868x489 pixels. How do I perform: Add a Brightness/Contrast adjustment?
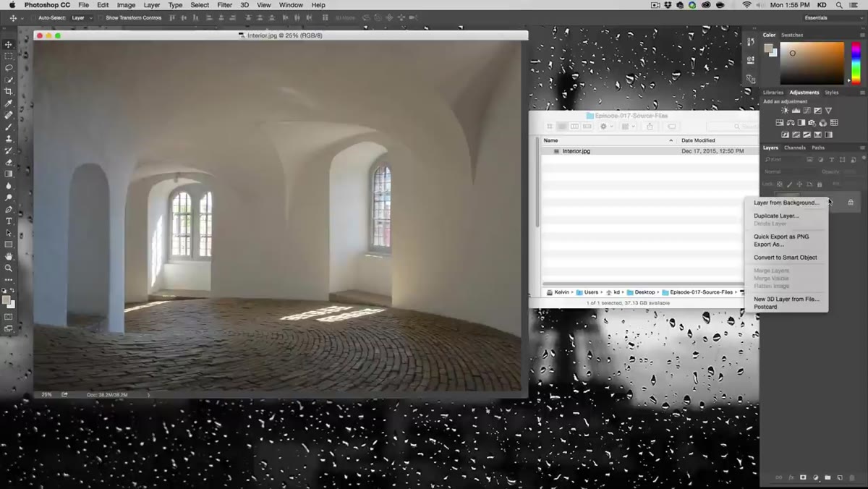coord(785,111)
